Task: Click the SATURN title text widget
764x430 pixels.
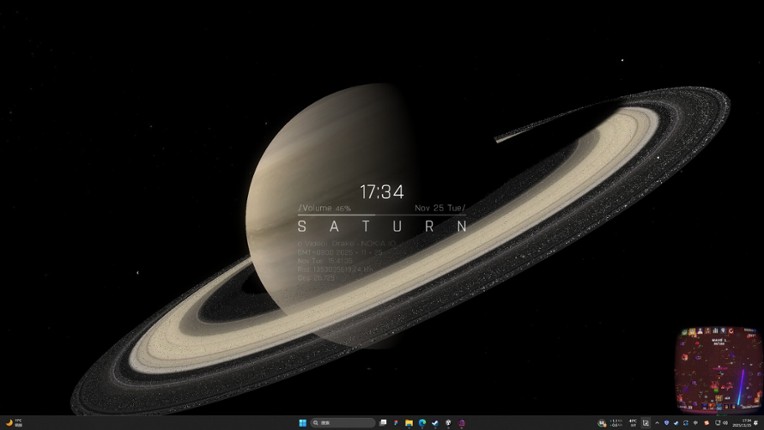Action: click(382, 226)
